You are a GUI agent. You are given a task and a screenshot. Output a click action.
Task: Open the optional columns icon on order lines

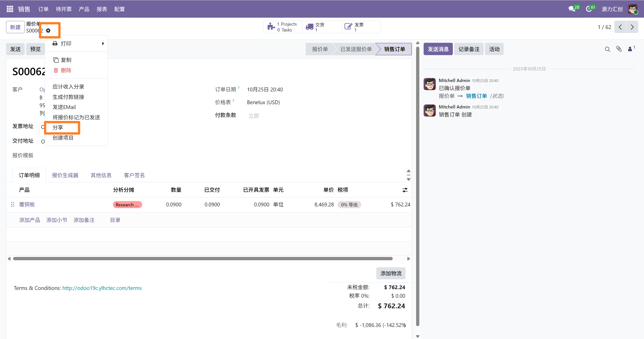tap(405, 190)
